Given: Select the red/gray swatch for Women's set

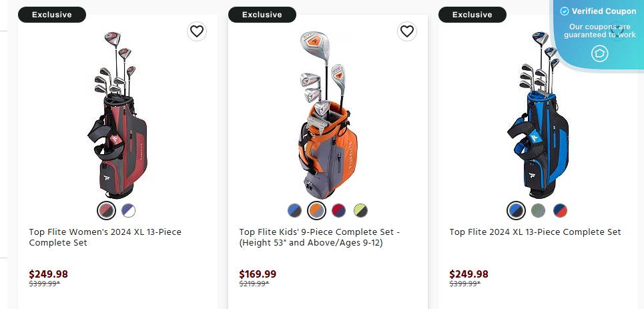Looking at the screenshot, I should [x=107, y=211].
